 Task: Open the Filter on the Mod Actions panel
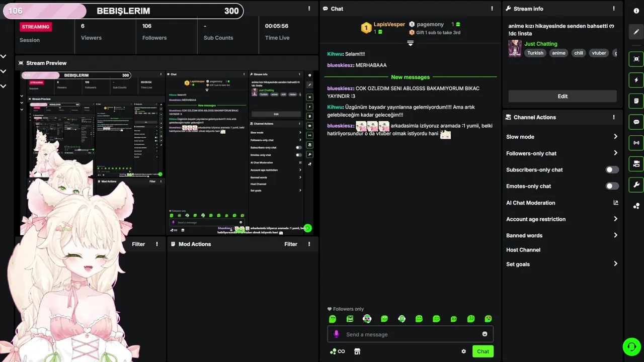tap(291, 244)
